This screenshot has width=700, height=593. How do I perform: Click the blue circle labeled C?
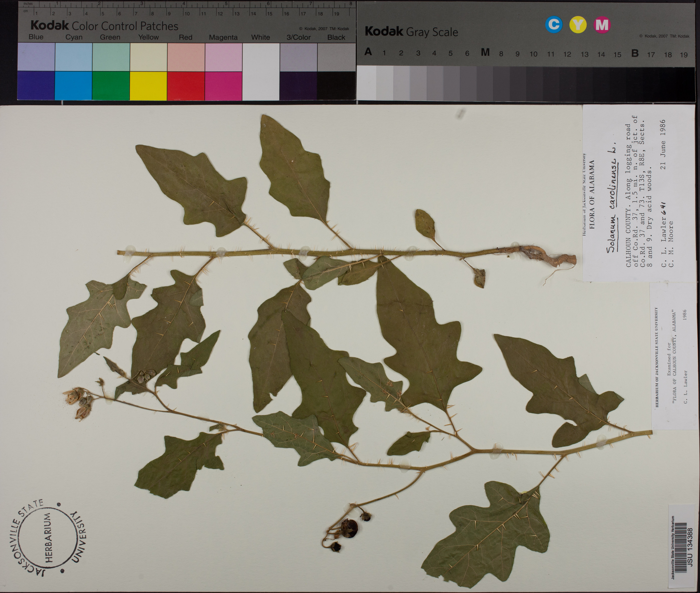click(x=554, y=24)
